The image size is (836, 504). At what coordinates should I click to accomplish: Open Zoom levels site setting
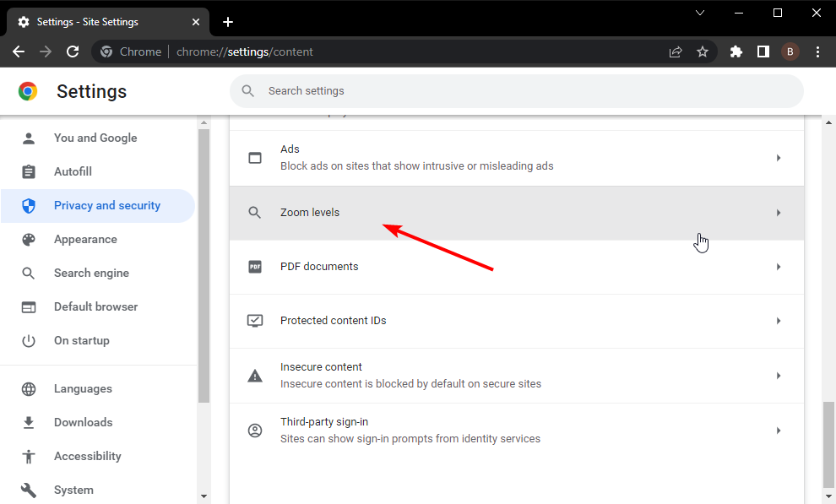click(x=516, y=213)
